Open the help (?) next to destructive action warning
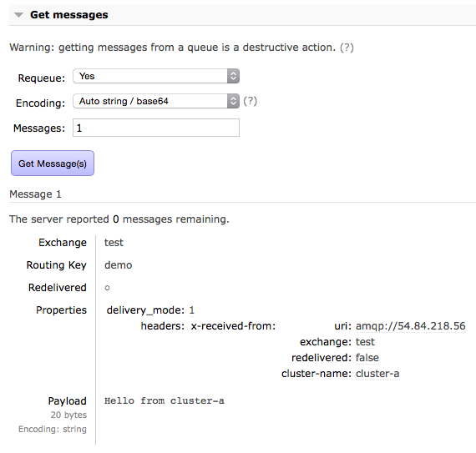The width and height of the screenshot is (476, 453). [347, 48]
